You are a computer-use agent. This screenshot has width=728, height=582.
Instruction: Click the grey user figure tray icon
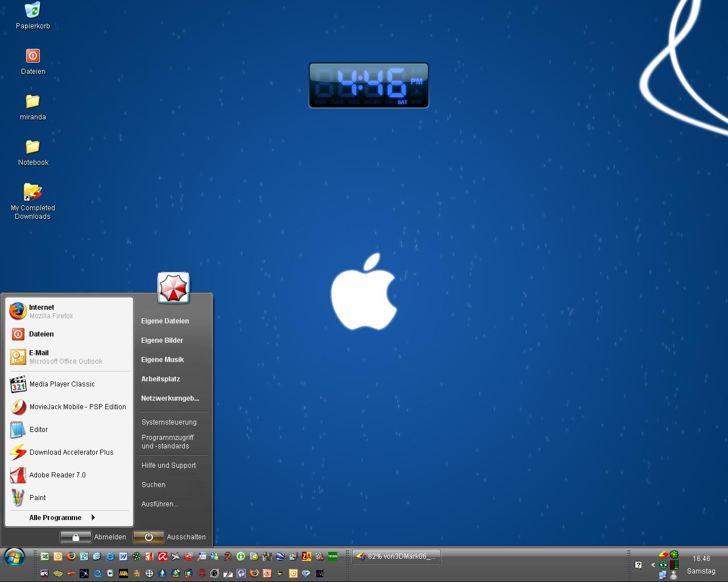(674, 575)
